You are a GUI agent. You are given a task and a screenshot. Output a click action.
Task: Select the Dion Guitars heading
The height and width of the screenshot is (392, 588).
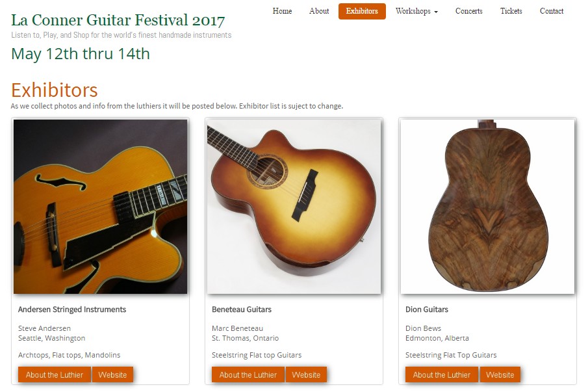click(x=427, y=309)
